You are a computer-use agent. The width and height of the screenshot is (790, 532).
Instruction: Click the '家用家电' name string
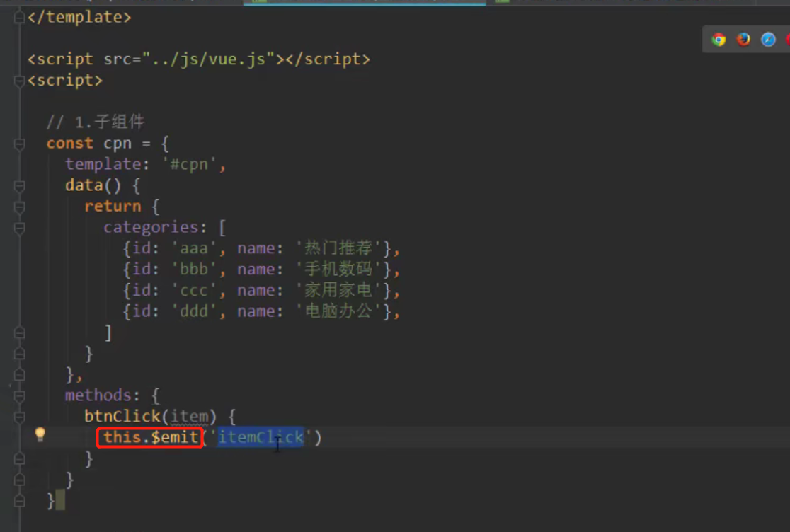[338, 291]
